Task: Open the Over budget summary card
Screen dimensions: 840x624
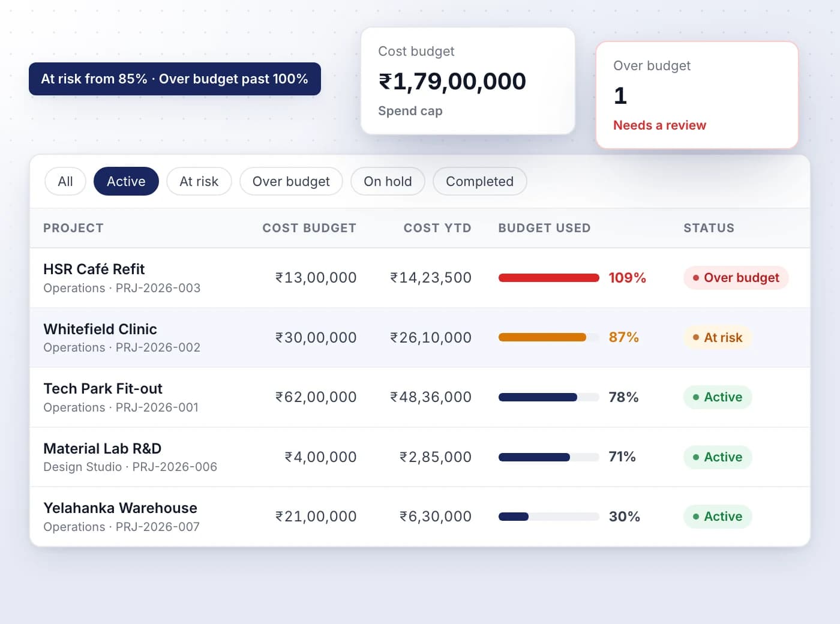Action: coord(697,95)
